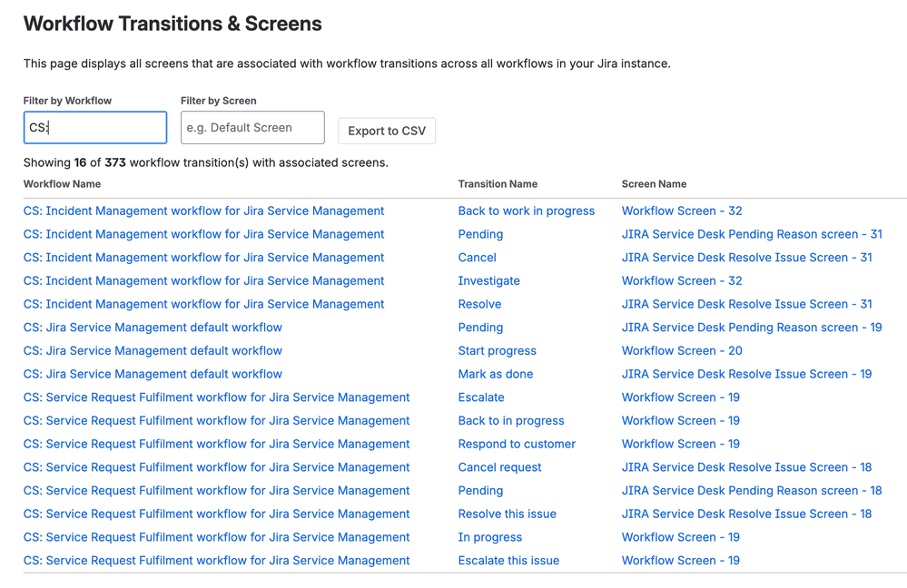Open the Escalate transition above Back to in progress

[480, 397]
